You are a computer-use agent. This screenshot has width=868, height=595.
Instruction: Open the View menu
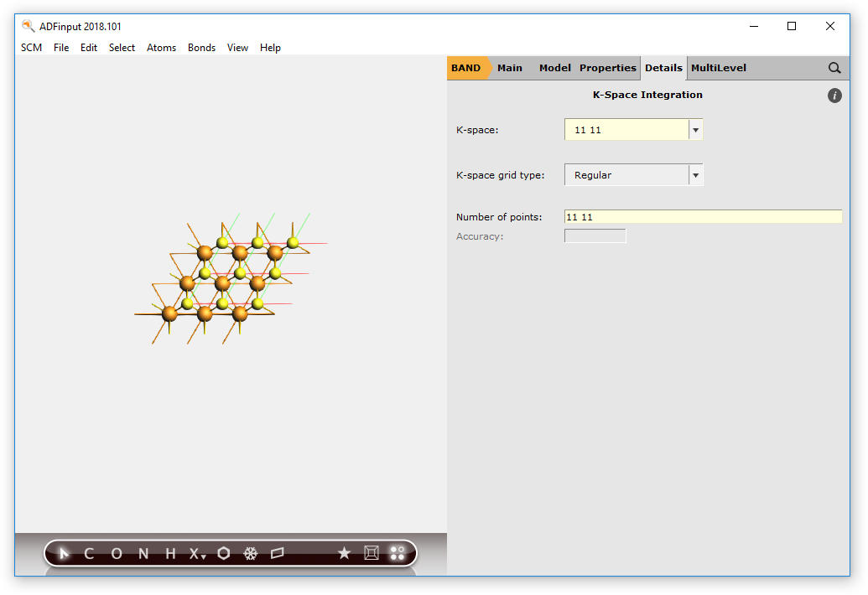pos(237,48)
